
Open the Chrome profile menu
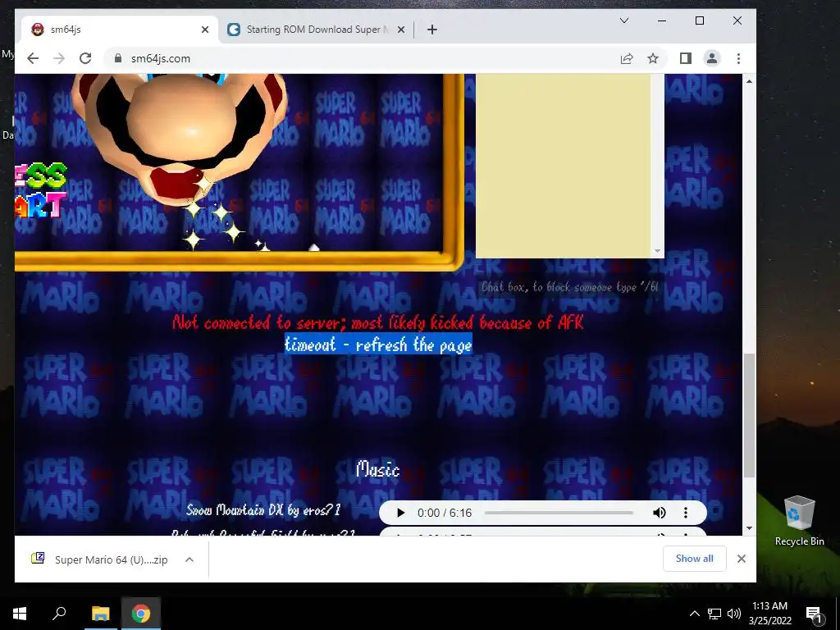point(711,58)
